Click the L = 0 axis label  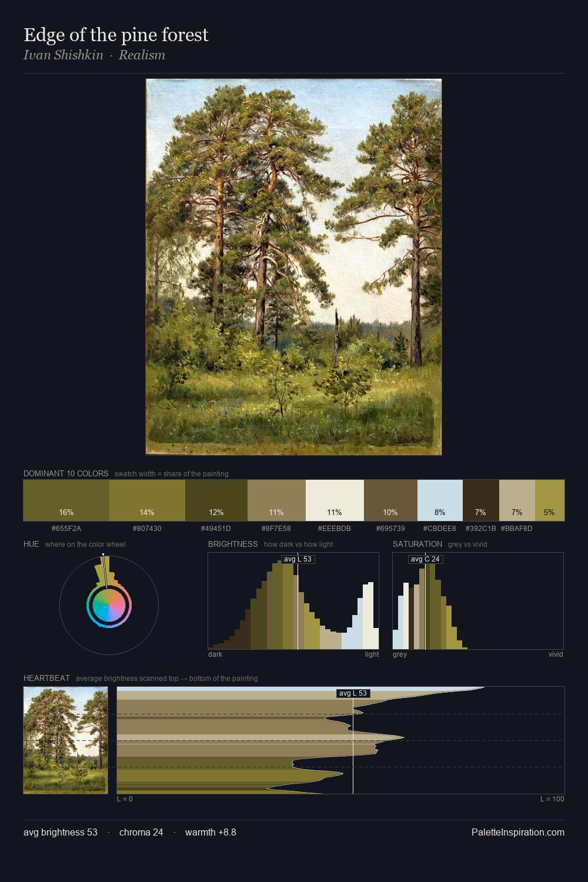tap(125, 799)
